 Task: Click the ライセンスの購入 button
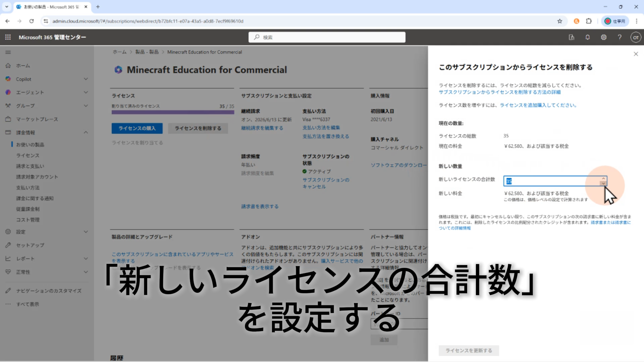[137, 128]
